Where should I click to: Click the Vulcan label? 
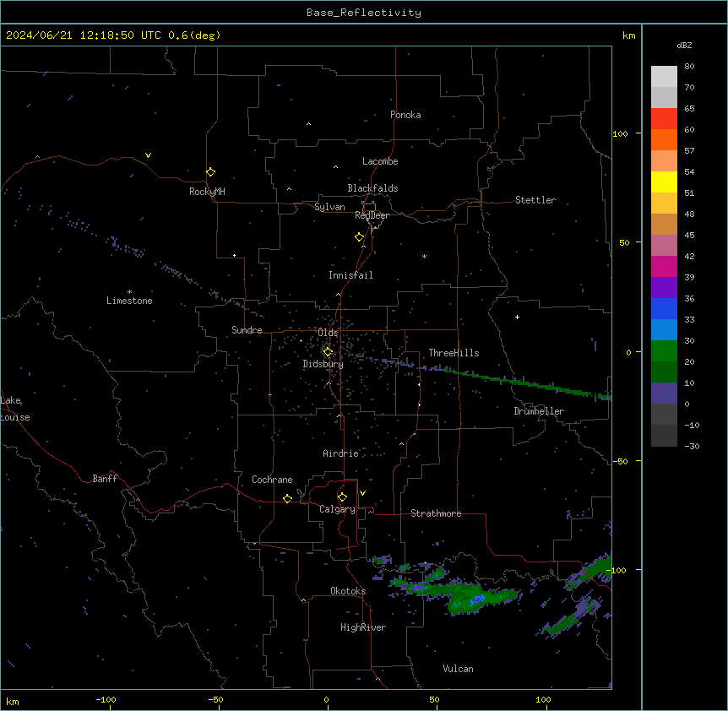(x=458, y=669)
